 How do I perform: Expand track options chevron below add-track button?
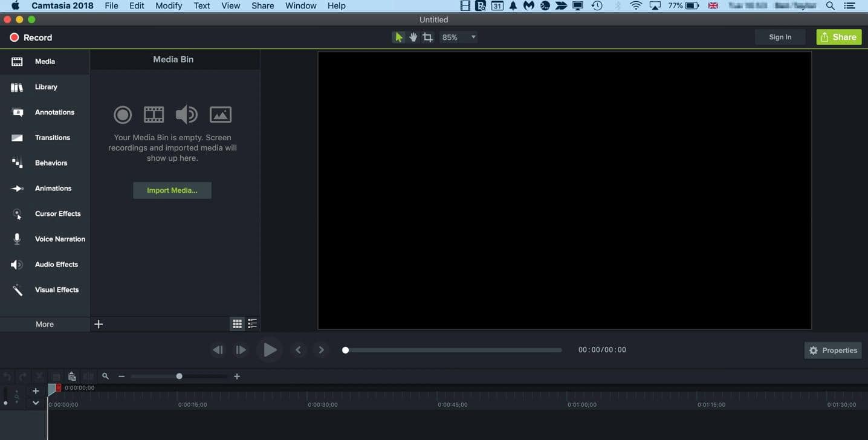coord(36,403)
